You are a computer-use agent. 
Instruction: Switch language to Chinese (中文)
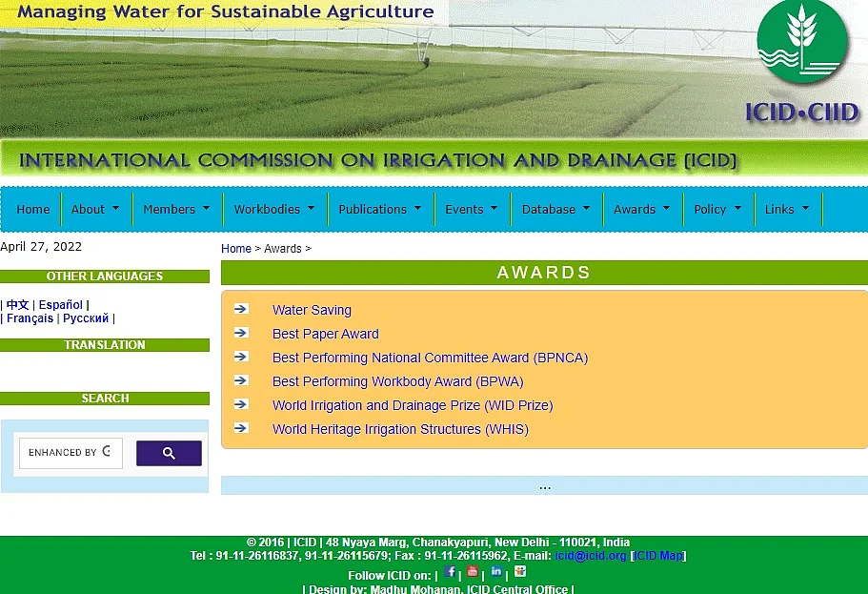pos(17,305)
